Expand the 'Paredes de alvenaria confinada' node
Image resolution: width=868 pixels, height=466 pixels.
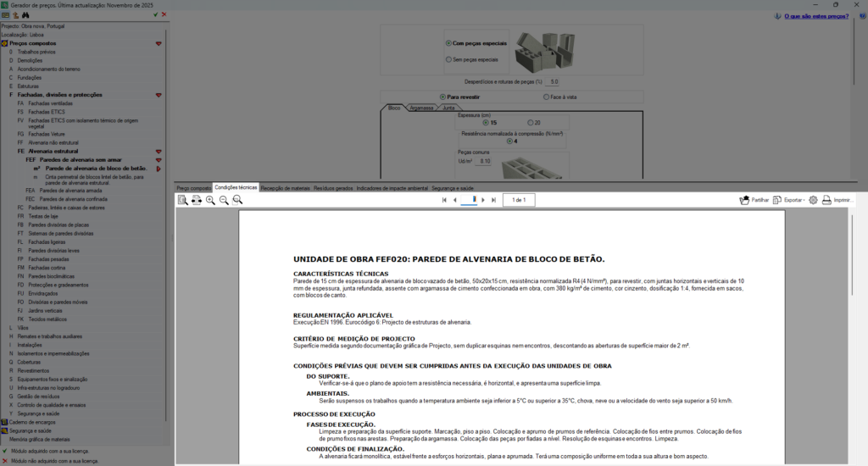click(x=73, y=199)
